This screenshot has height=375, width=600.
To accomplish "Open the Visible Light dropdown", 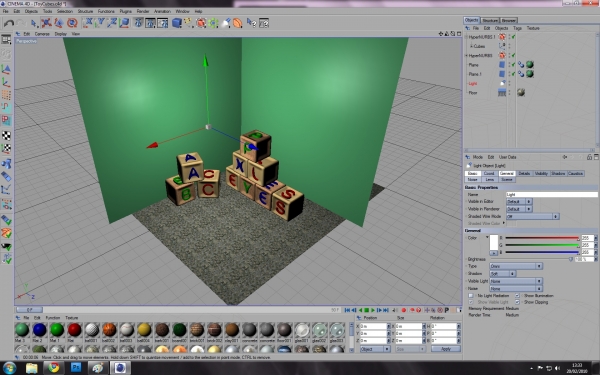I will click(516, 281).
